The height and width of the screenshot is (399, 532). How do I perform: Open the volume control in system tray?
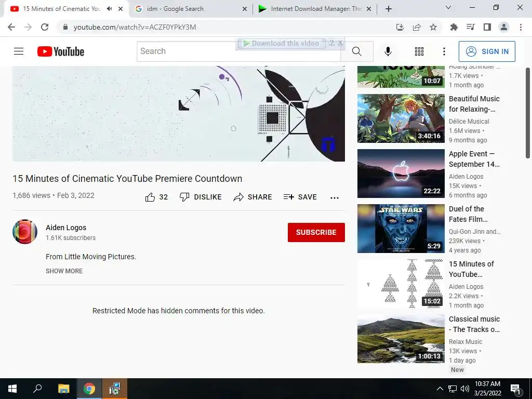click(465, 389)
